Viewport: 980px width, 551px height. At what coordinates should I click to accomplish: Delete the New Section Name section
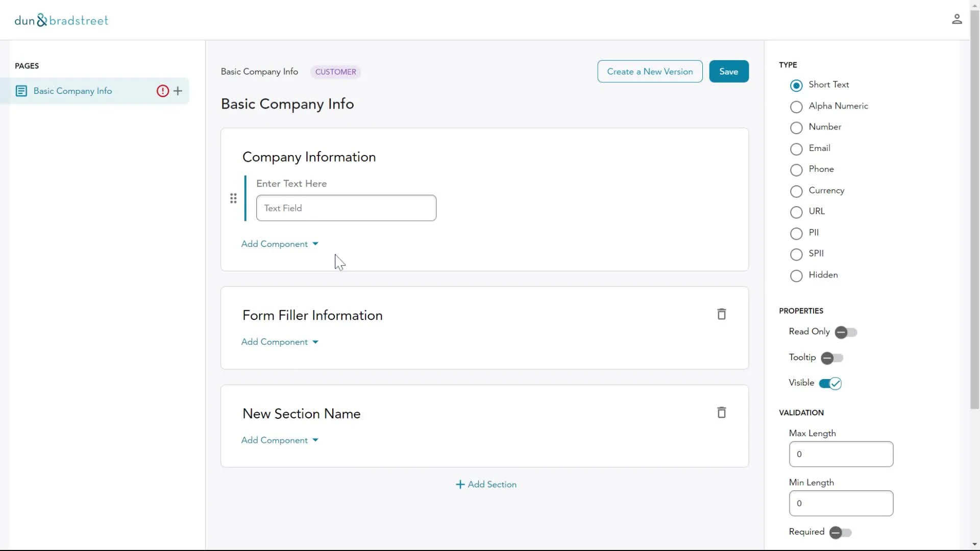click(x=721, y=413)
